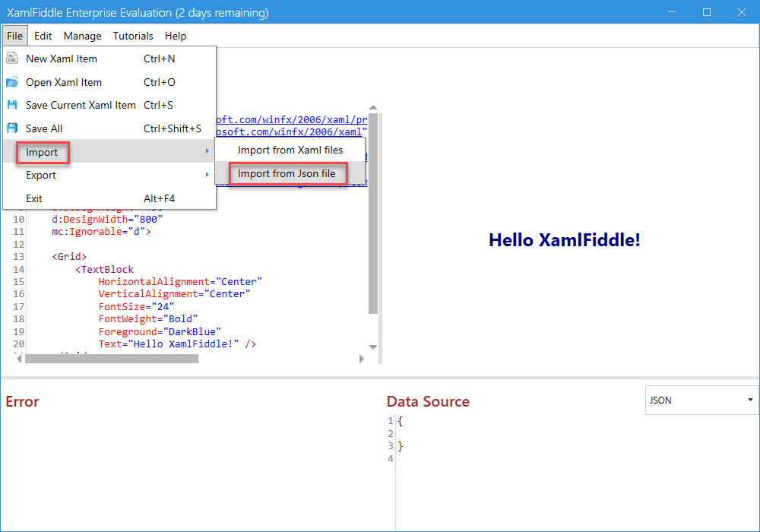Open the Tutorials menu

coord(133,36)
